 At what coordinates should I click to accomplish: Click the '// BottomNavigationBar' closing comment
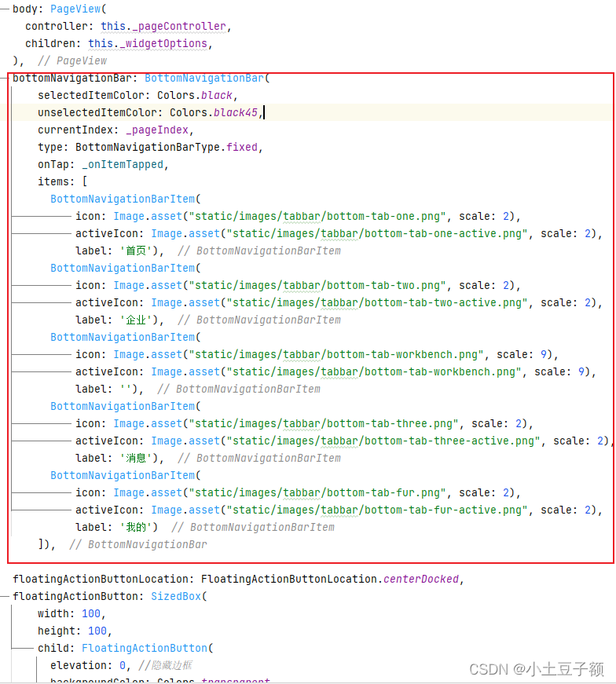(x=138, y=544)
